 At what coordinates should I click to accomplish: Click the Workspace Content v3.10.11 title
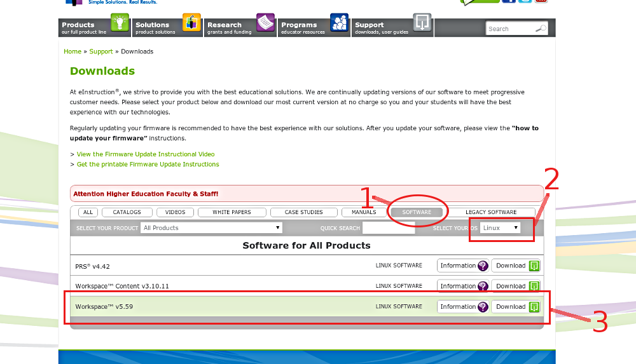122,286
